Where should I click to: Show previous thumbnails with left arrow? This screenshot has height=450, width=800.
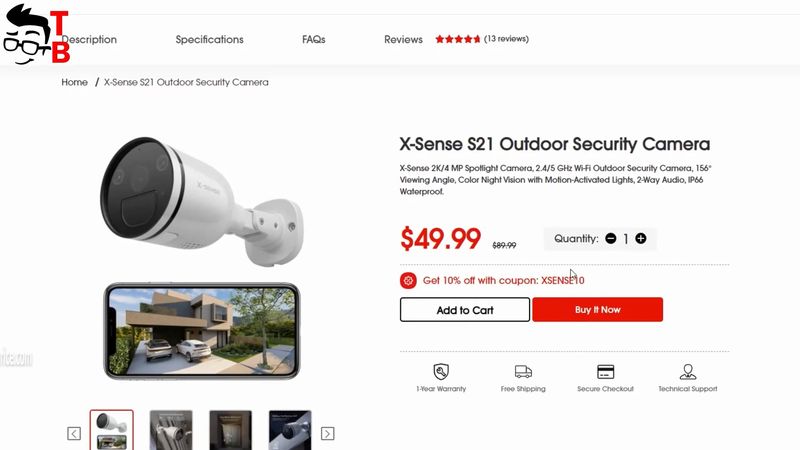[74, 434]
